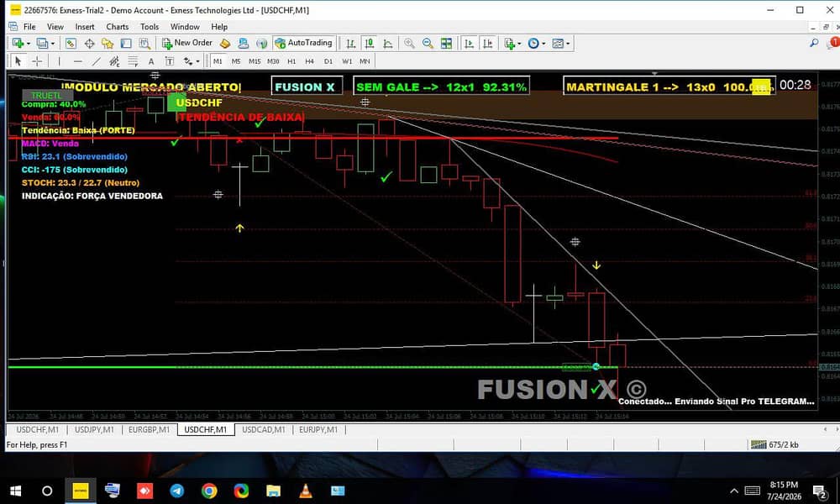
Task: Show hidden system tray icons
Action: [x=734, y=491]
